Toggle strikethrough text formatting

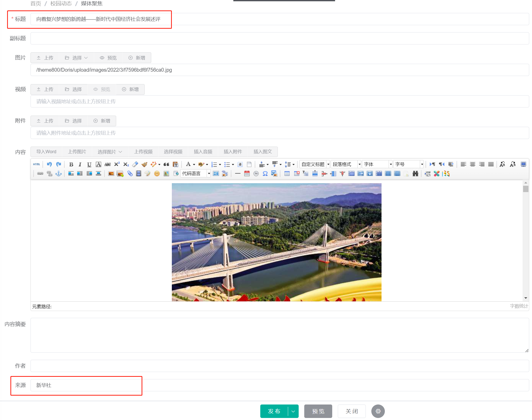[108, 164]
